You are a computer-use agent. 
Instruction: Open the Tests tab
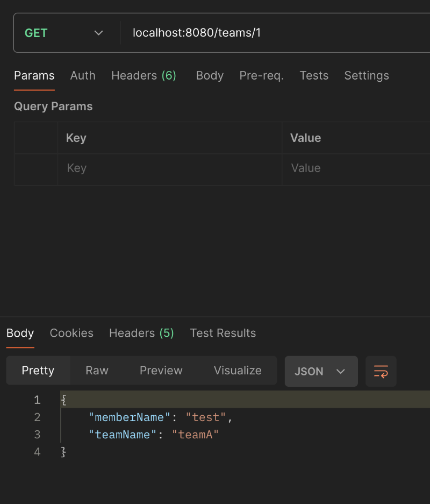pyautogui.click(x=314, y=76)
